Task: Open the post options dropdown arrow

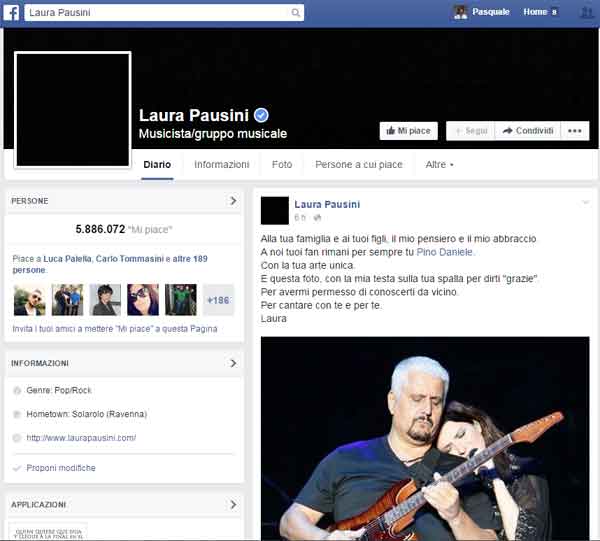Action: tap(585, 202)
